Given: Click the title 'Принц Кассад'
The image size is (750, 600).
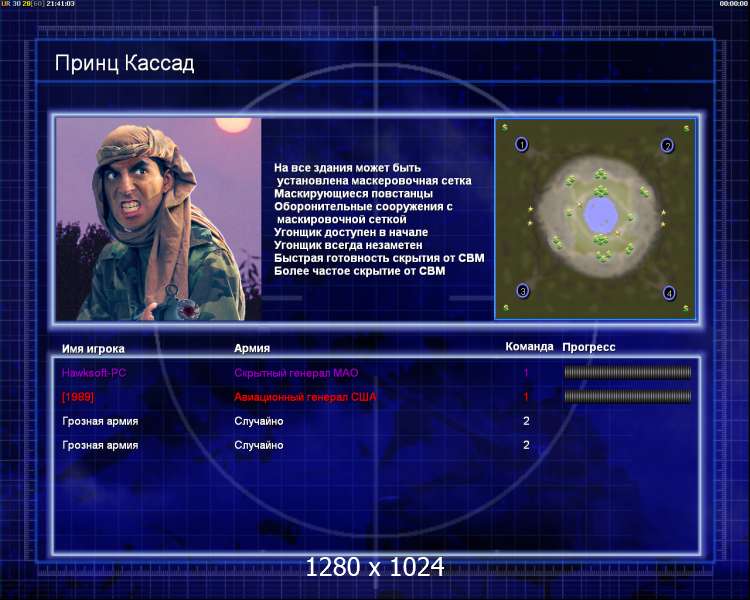Looking at the screenshot, I should click(x=124, y=63).
